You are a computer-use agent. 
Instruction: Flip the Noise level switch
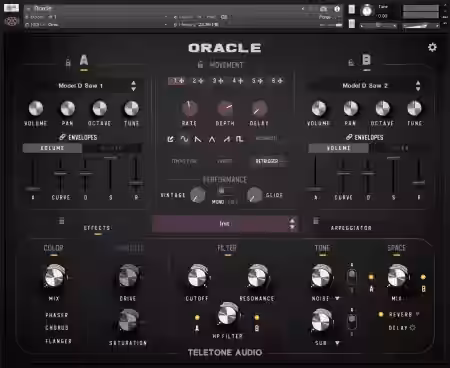coord(352,276)
